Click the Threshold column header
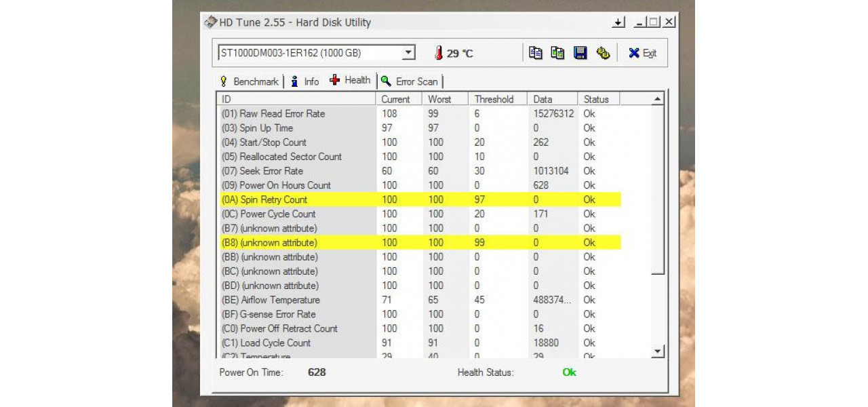Screen dimensions: 868x407 tap(498, 99)
